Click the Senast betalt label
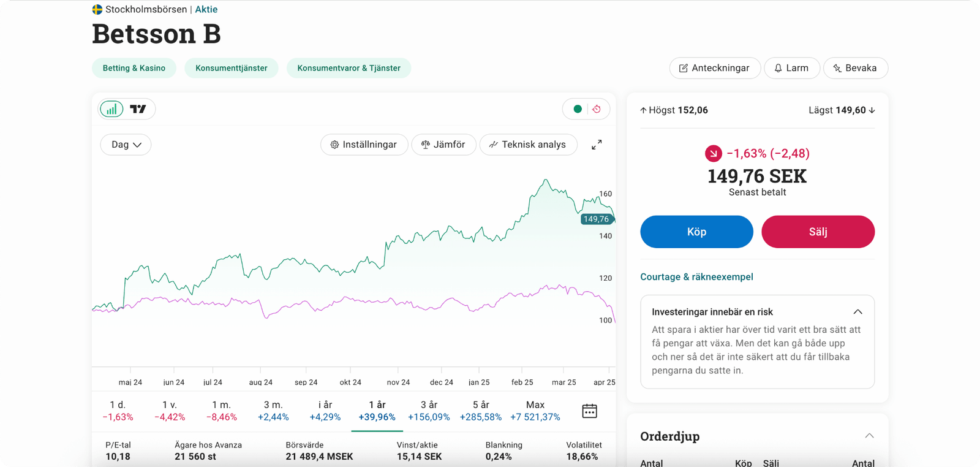 click(x=757, y=192)
